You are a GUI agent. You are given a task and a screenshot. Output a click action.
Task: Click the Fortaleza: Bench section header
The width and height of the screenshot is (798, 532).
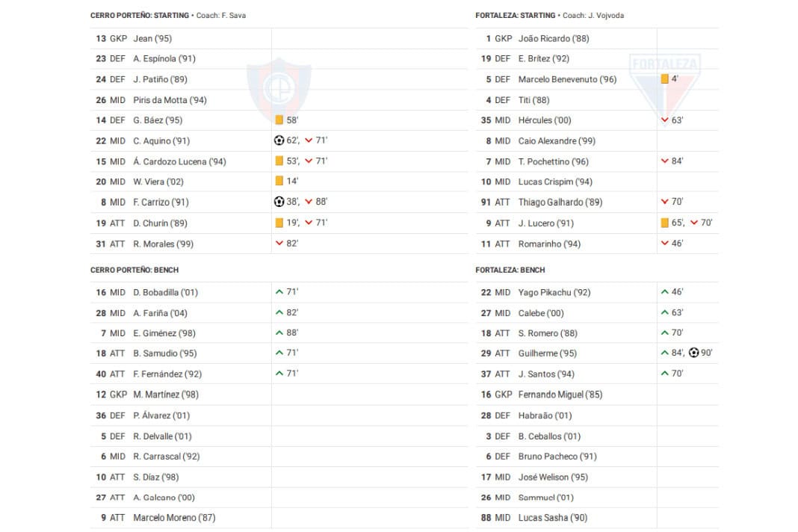[511, 270]
